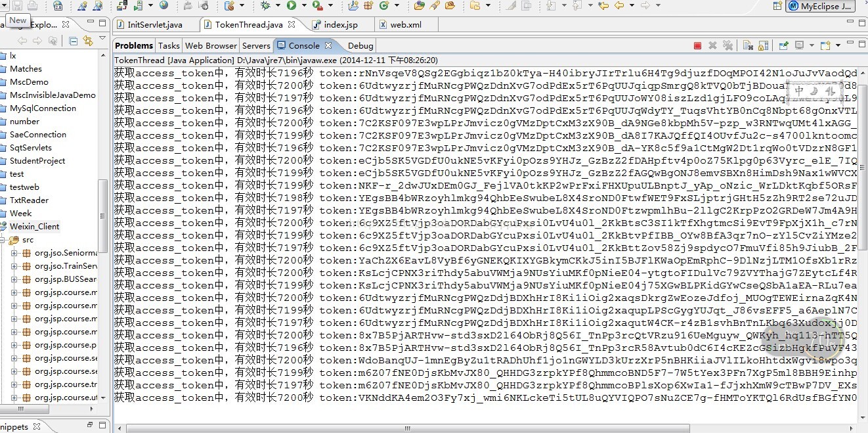Click the New Java Class icon
Image resolution: width=868 pixels, height=433 pixels.
tap(384, 5)
